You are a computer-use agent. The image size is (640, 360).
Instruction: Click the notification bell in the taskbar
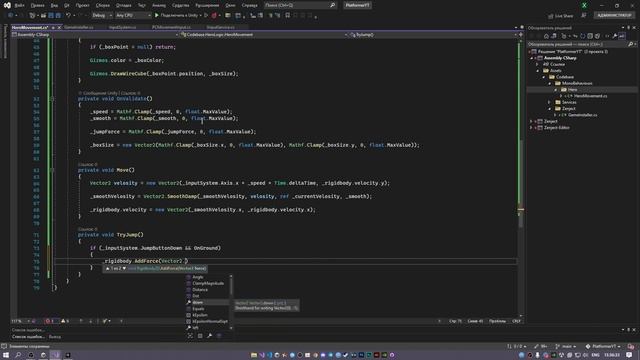(x=629, y=355)
